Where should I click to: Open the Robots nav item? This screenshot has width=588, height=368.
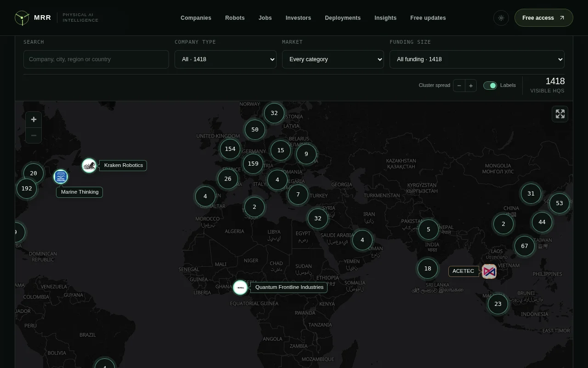[235, 18]
